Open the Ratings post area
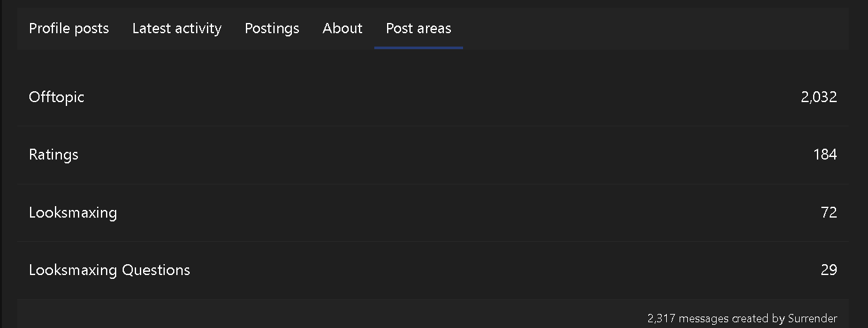Viewport: 868px width, 328px height. tap(54, 154)
